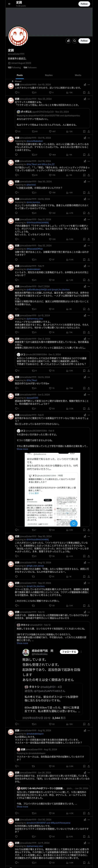Image resolution: width=98 pixels, height=868 pixels.
Task: Switch to the Media tab
Action: pyautogui.click(x=78, y=75)
